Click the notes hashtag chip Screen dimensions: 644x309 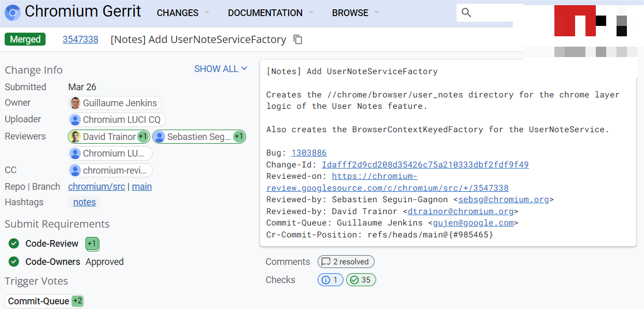point(84,202)
